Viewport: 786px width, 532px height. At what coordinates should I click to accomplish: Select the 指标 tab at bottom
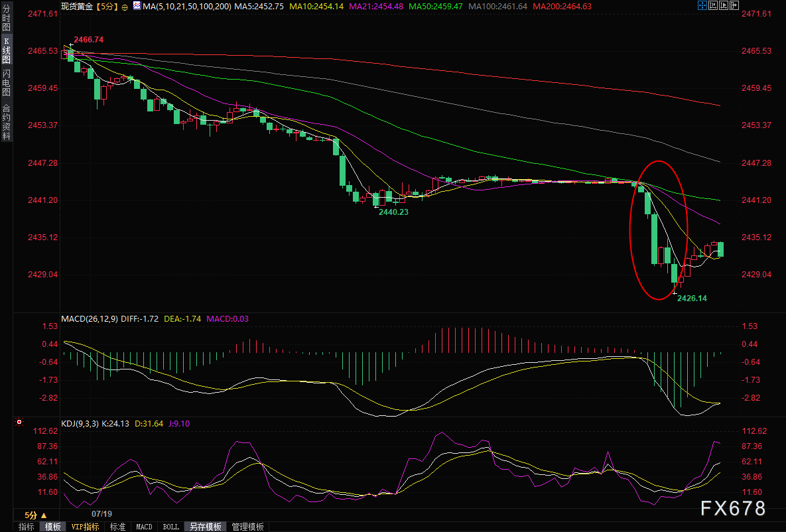26,527
